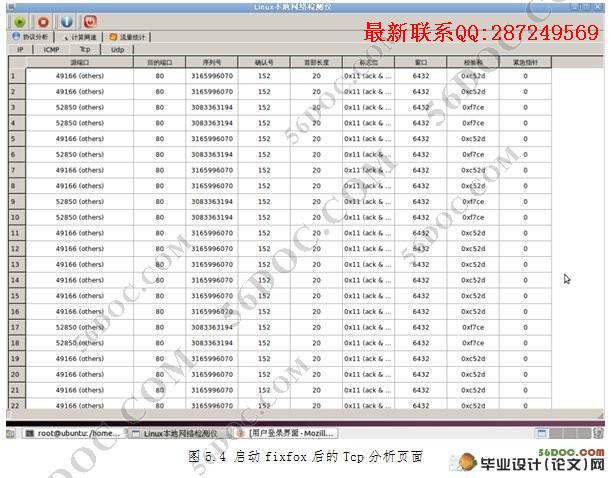Open 用户登录界面 Mozilla taskbar entry
Viewport: 613px width, 478px height.
coord(288,433)
